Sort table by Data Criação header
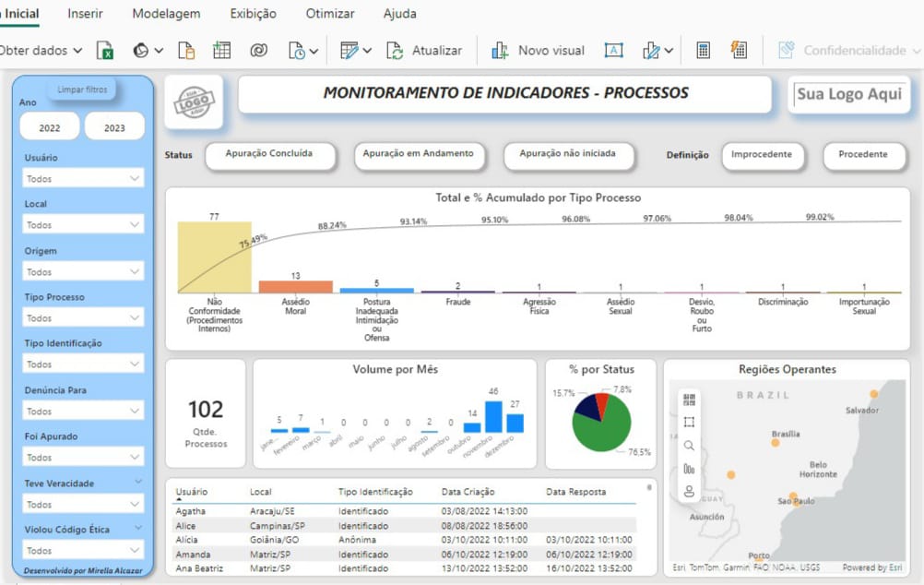Viewport: 924px width, 585px height. click(x=468, y=492)
